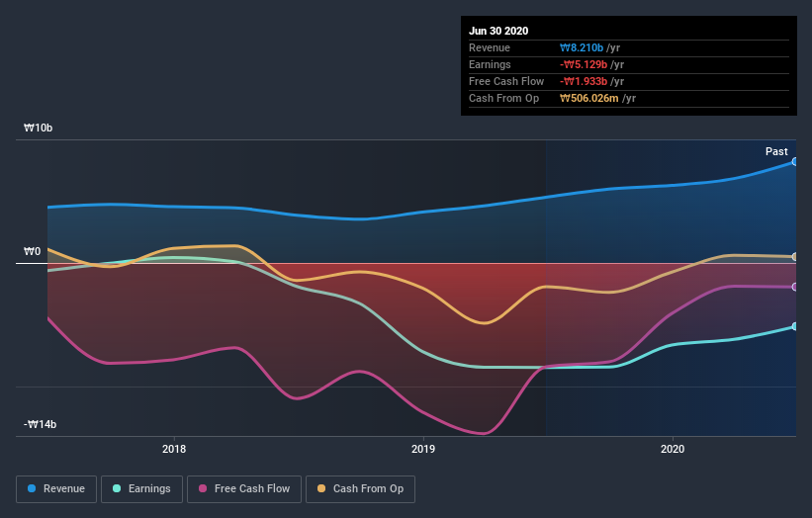The height and width of the screenshot is (518, 812).
Task: Click the Earnings endpoint marker on chart
Action: [x=795, y=326]
